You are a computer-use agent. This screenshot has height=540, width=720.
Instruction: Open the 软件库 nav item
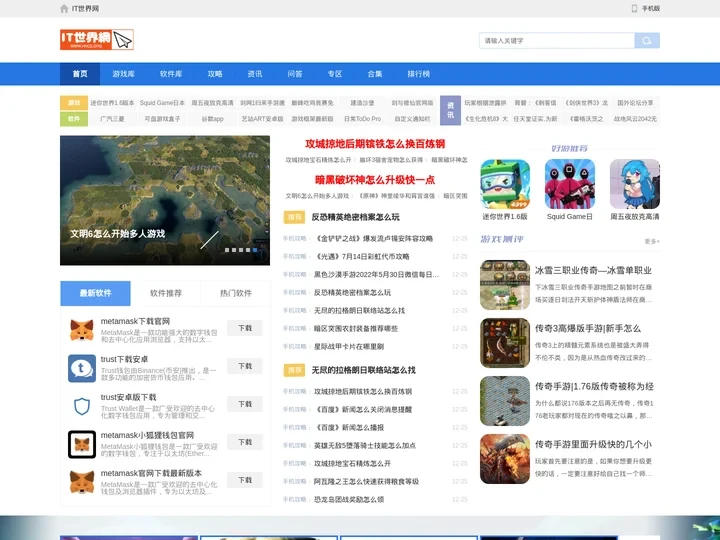[x=171, y=74]
